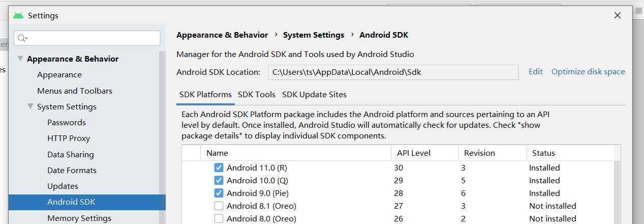The width and height of the screenshot is (644, 224).
Task: Open the SDK Update Sites tab
Action: tap(314, 95)
